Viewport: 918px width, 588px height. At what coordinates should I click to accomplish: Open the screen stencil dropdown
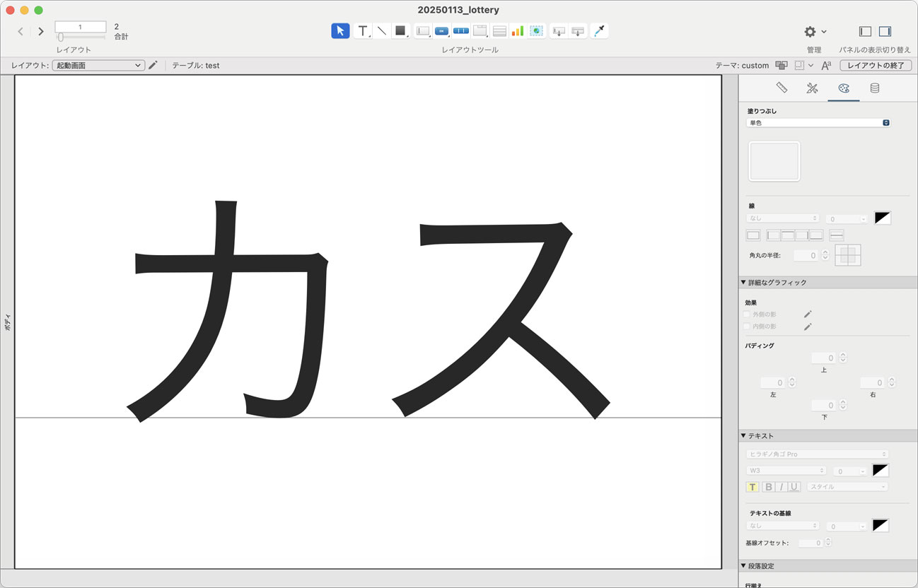[803, 65]
